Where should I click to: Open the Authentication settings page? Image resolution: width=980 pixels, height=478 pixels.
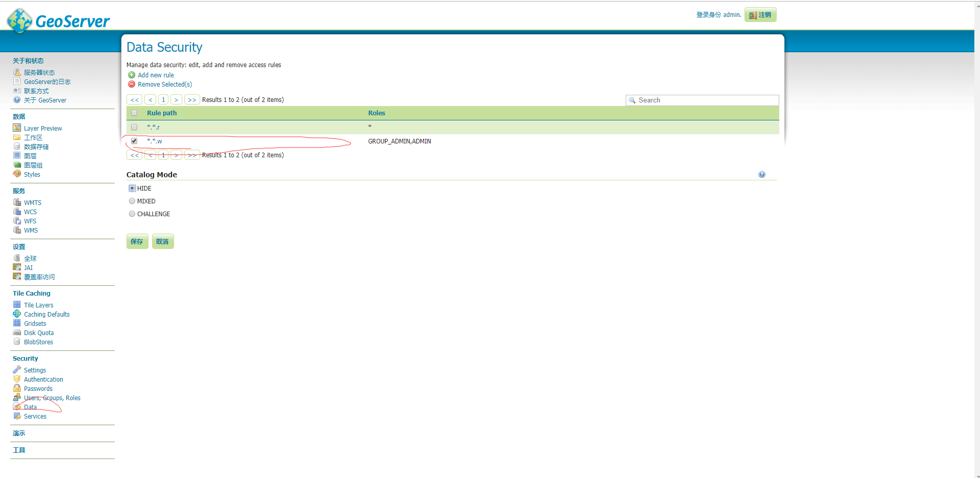click(x=44, y=380)
